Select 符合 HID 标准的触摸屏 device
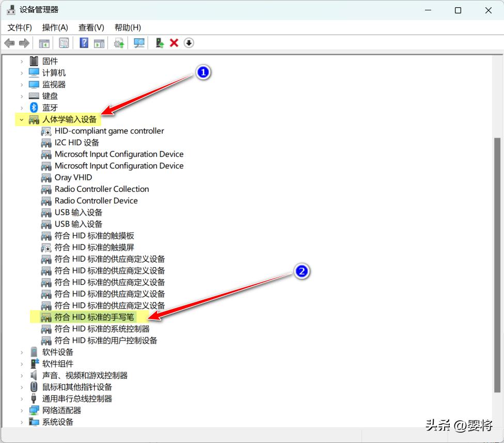Viewport: 504px width, 443px height. coord(94,248)
